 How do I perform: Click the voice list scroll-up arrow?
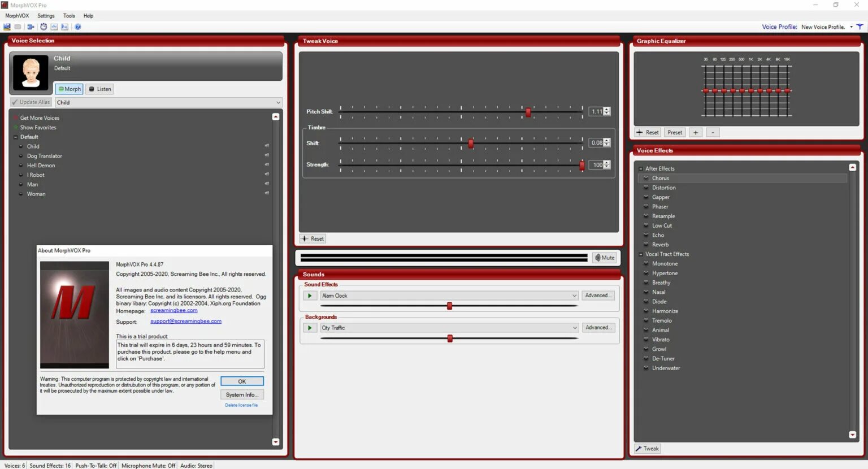(x=276, y=117)
